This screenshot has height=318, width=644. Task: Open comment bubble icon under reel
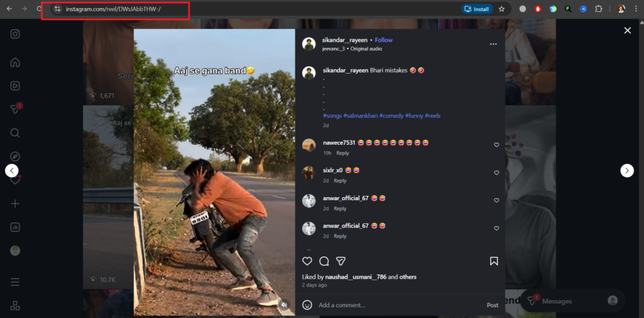coord(324,261)
